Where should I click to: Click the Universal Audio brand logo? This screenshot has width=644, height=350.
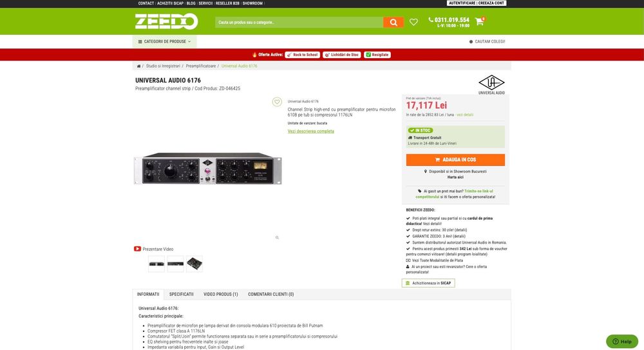click(491, 84)
